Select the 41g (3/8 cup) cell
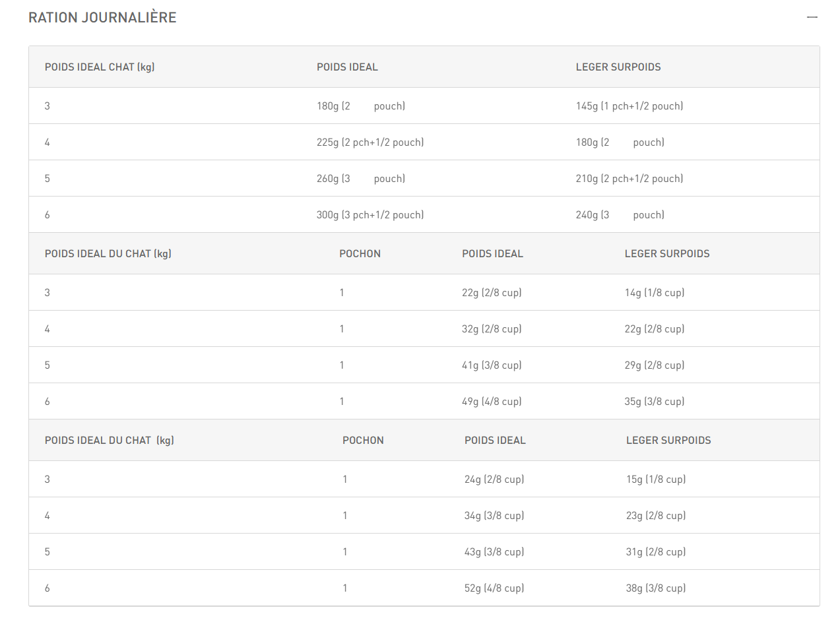 click(x=492, y=365)
